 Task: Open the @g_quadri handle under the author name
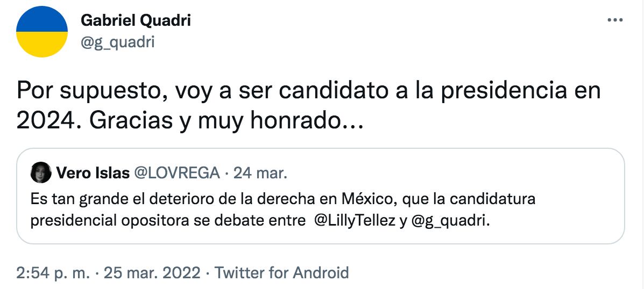(117, 41)
